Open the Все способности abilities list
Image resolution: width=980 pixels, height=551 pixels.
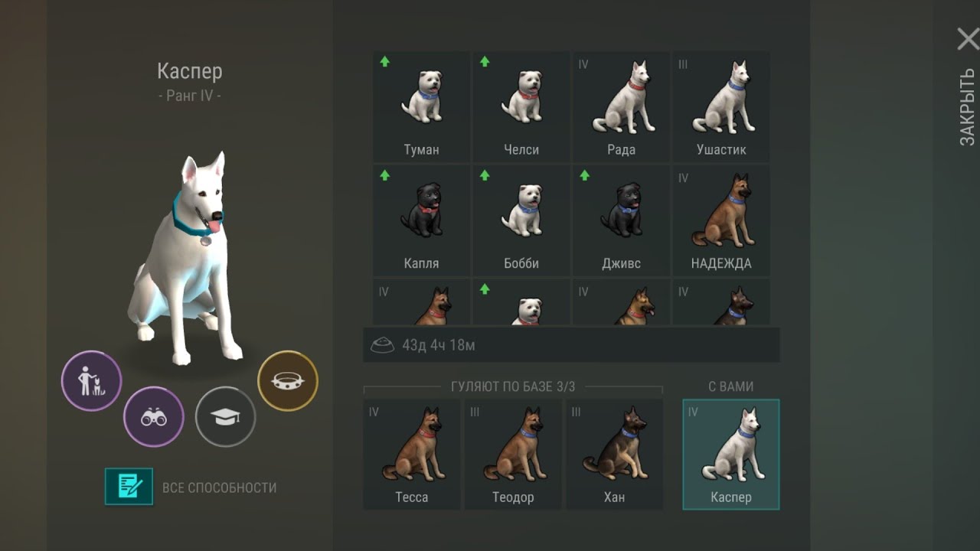219,487
